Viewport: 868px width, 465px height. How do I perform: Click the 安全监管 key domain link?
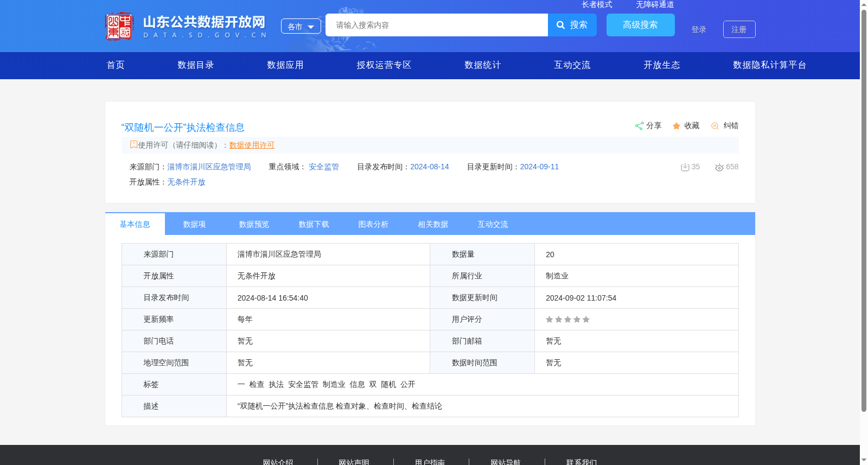coord(324,167)
